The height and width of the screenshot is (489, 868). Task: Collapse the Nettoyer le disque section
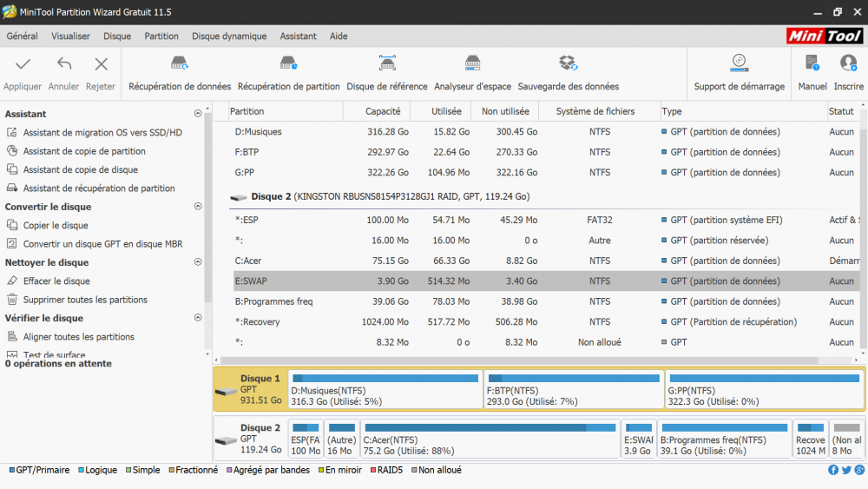(x=198, y=262)
